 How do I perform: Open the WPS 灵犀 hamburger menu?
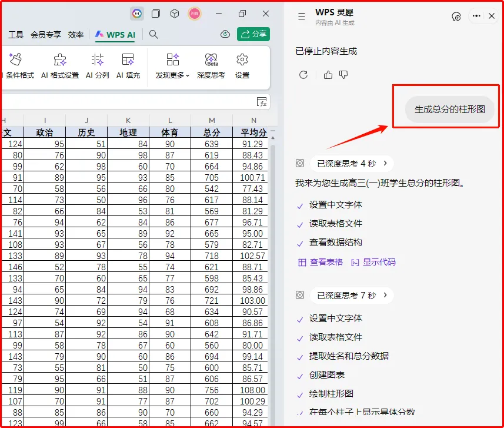tap(302, 16)
